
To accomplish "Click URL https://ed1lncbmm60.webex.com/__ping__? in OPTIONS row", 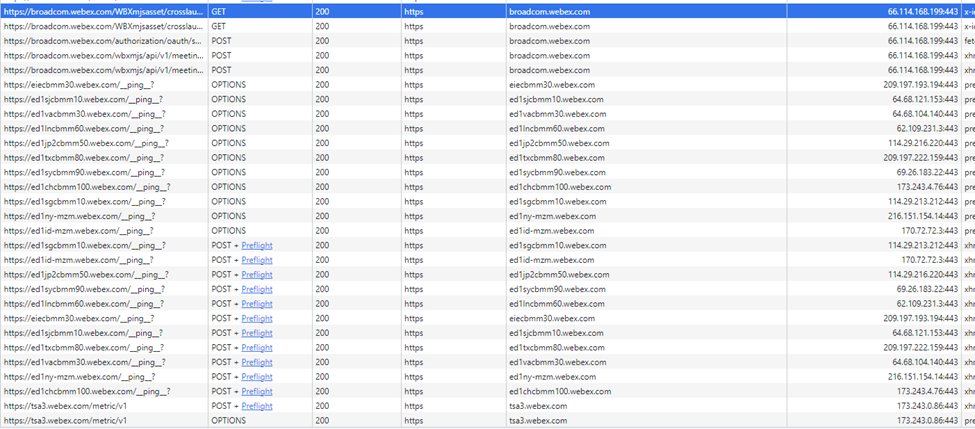I will click(84, 129).
